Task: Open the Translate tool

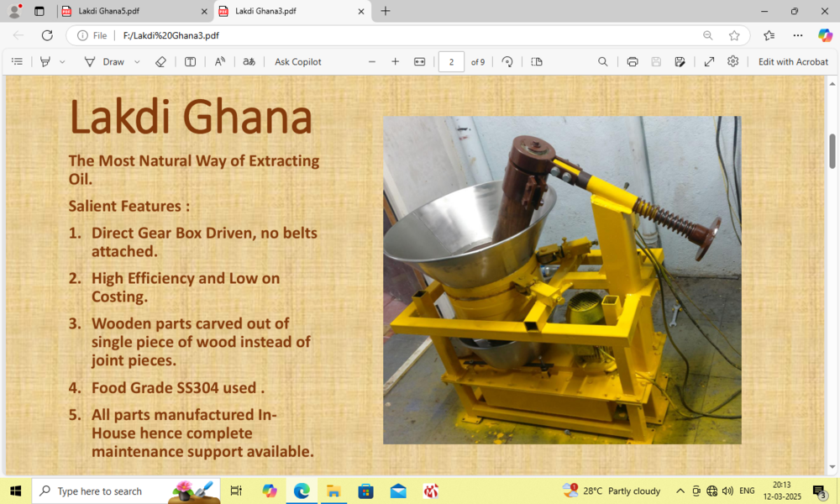Action: 249,61
